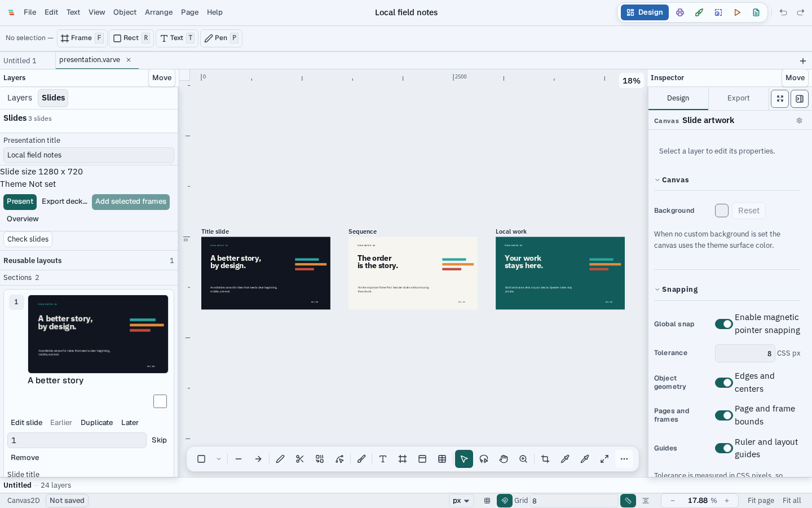Click the redo arrow
The width and height of the screenshot is (812, 508).
pos(801,12)
